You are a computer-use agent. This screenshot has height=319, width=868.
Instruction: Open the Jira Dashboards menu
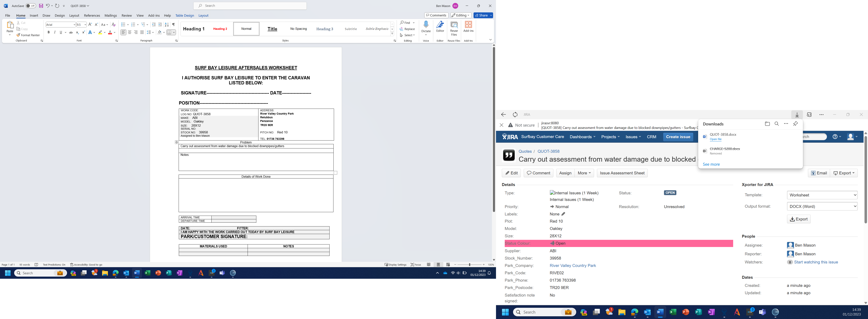click(582, 137)
